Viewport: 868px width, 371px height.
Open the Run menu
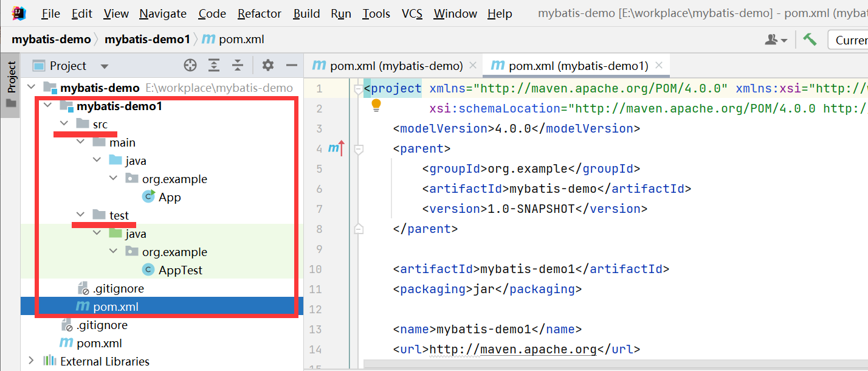point(341,13)
